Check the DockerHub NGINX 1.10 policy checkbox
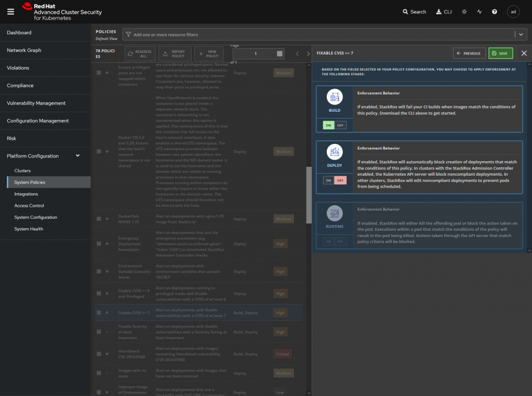Image resolution: width=532 pixels, height=396 pixels. [99, 219]
